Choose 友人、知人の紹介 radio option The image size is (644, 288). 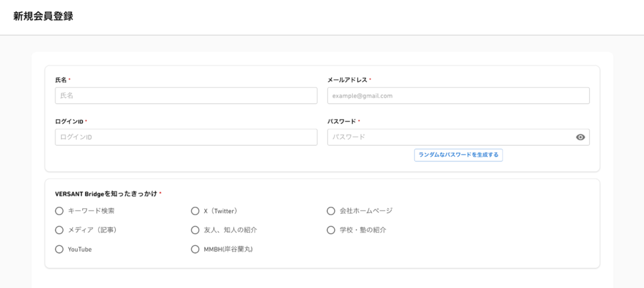(195, 230)
